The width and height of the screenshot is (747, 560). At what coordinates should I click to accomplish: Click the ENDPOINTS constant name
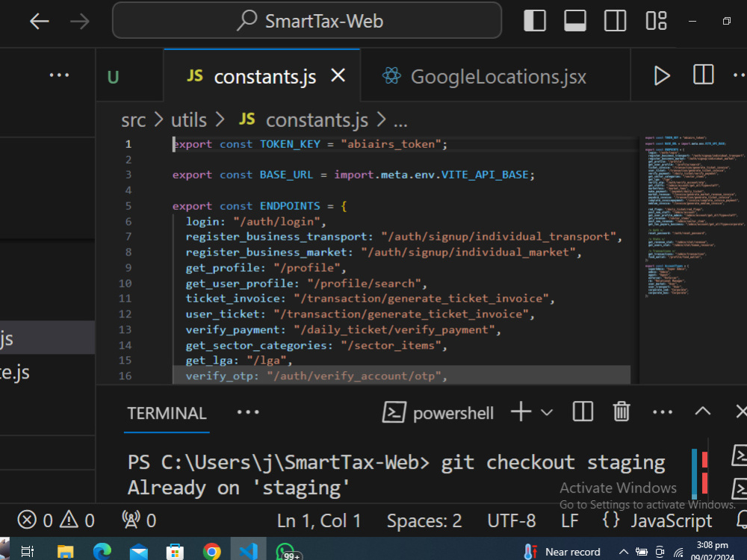[290, 206]
